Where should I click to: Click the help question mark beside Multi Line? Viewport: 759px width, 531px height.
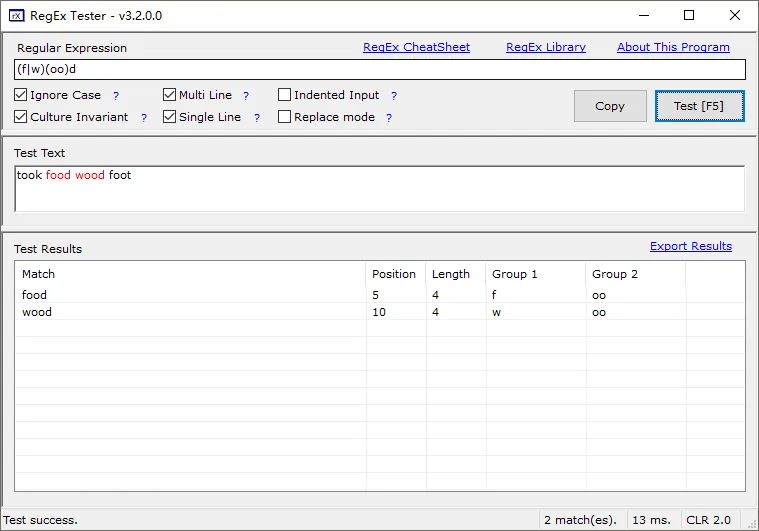click(x=246, y=96)
